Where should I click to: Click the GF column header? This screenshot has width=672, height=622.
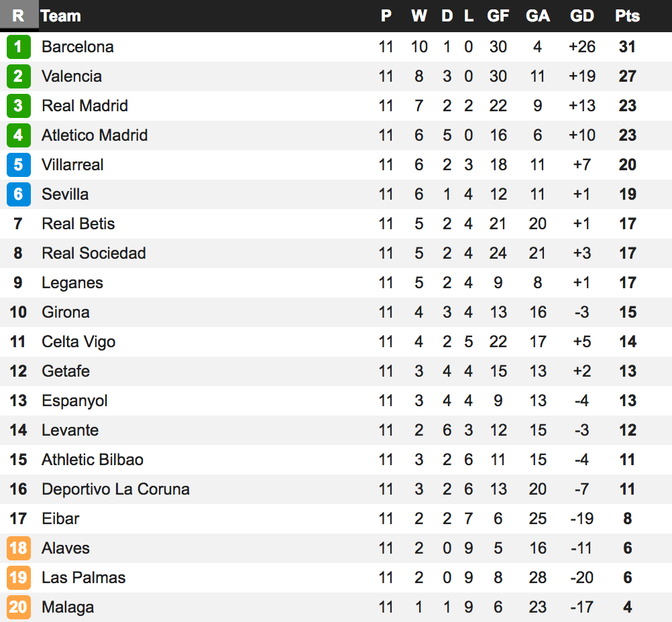pos(498,16)
